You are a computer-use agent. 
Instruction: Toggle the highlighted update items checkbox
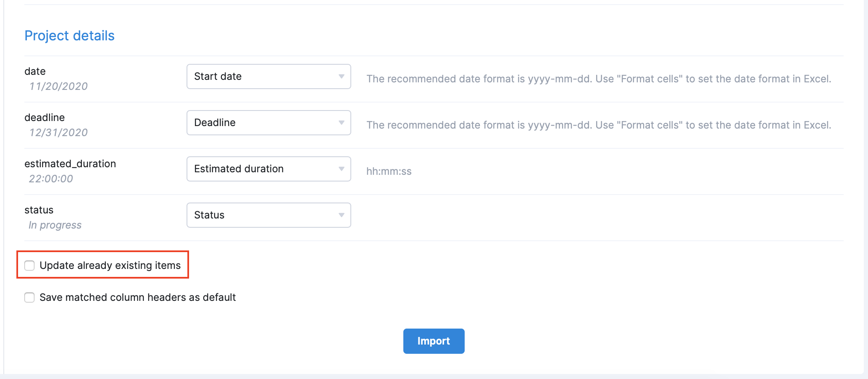pyautogui.click(x=29, y=265)
